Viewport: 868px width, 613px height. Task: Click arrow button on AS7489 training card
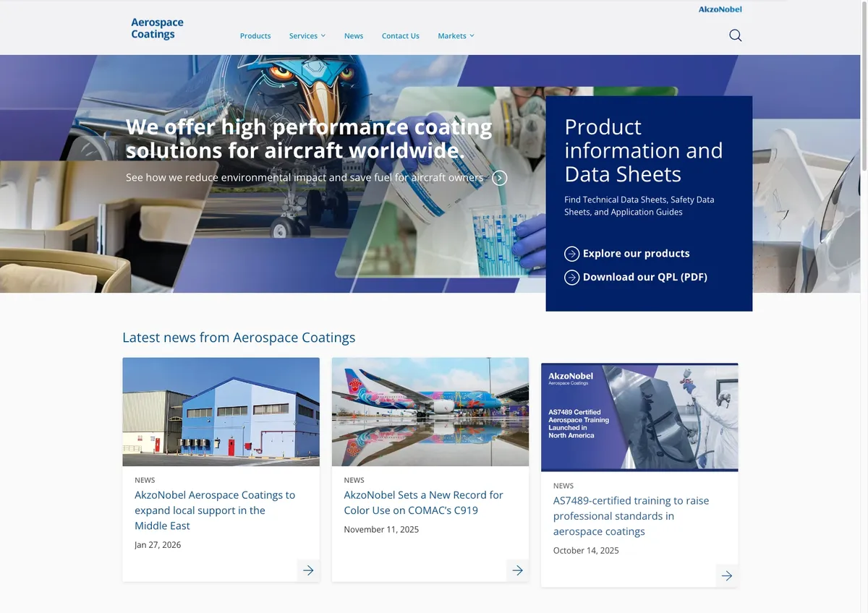[727, 576]
